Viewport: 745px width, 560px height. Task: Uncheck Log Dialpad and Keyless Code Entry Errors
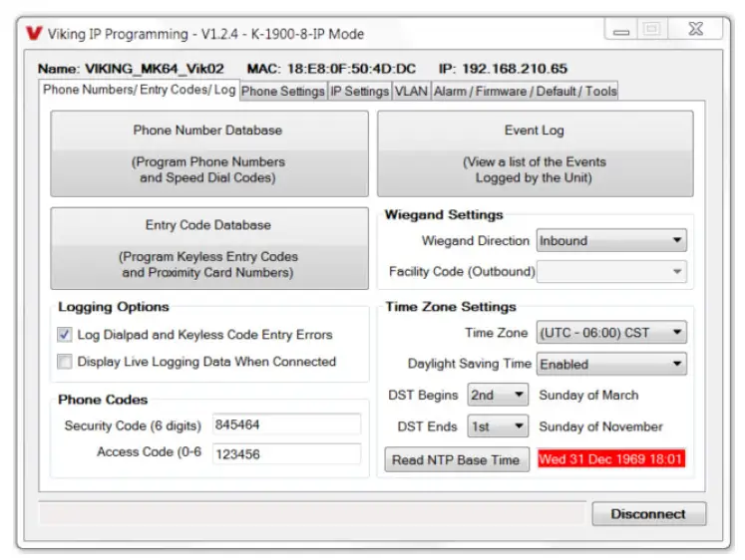point(65,335)
